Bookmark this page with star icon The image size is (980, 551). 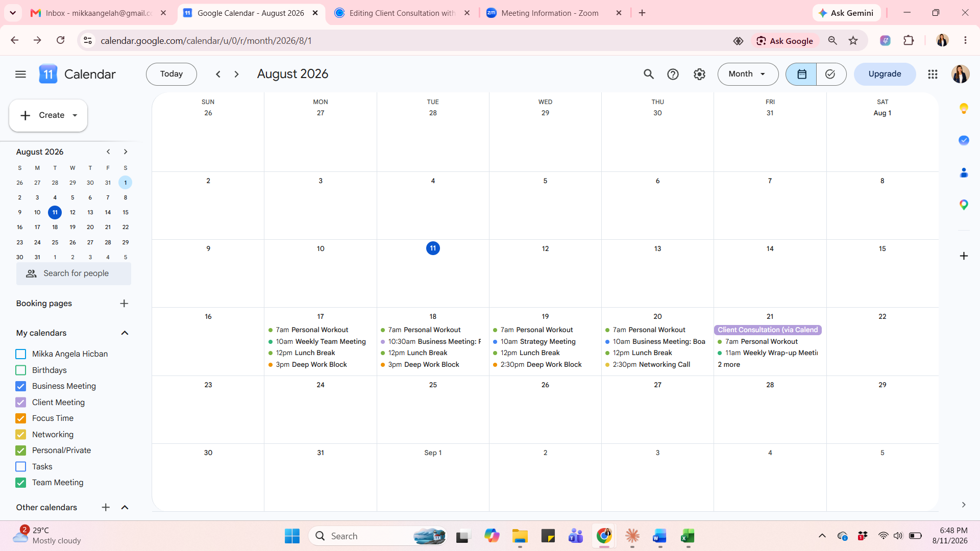coord(853,41)
